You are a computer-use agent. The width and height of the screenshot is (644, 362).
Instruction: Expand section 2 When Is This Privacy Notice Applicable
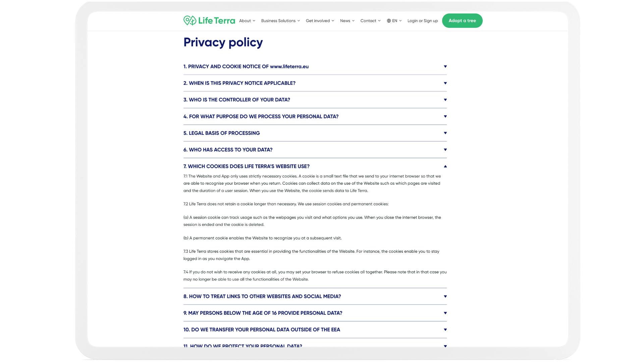(x=444, y=83)
